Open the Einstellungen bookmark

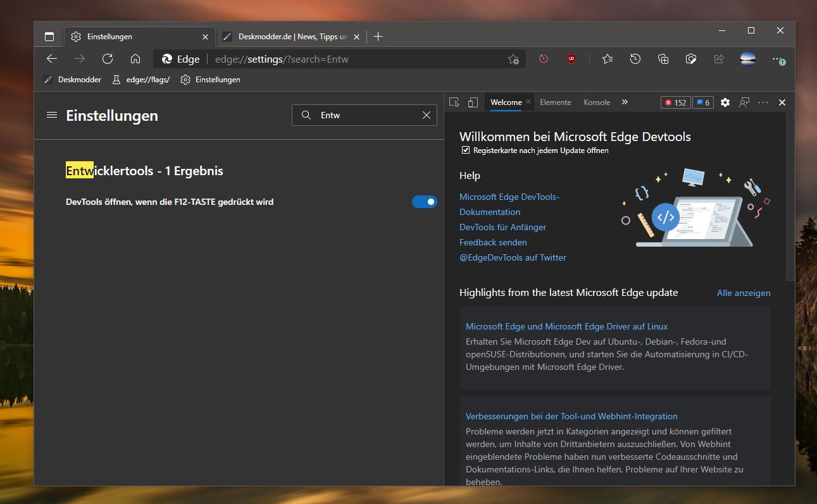click(211, 80)
